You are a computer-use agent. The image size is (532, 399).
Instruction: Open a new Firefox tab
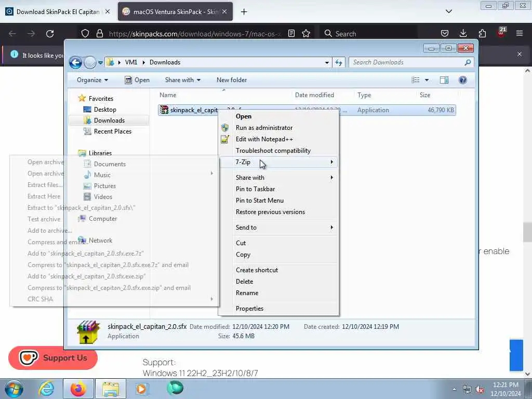coord(244,12)
